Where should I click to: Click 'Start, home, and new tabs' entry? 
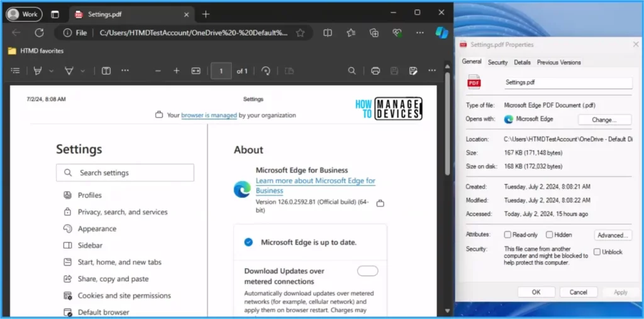[x=119, y=262]
